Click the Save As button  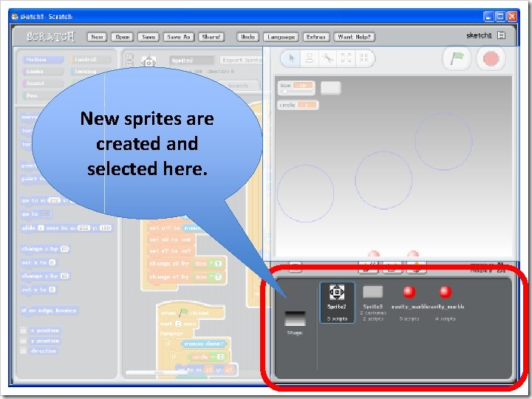pyautogui.click(x=179, y=37)
